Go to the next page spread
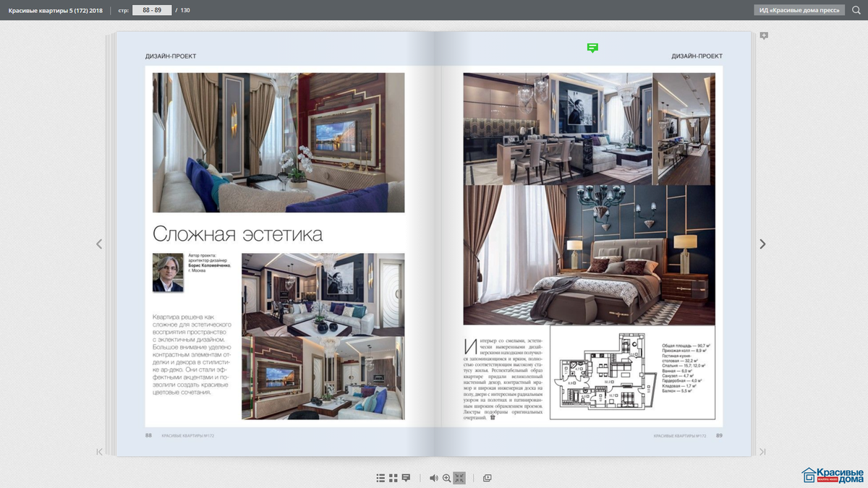Viewport: 868px width, 488px height. (x=762, y=244)
